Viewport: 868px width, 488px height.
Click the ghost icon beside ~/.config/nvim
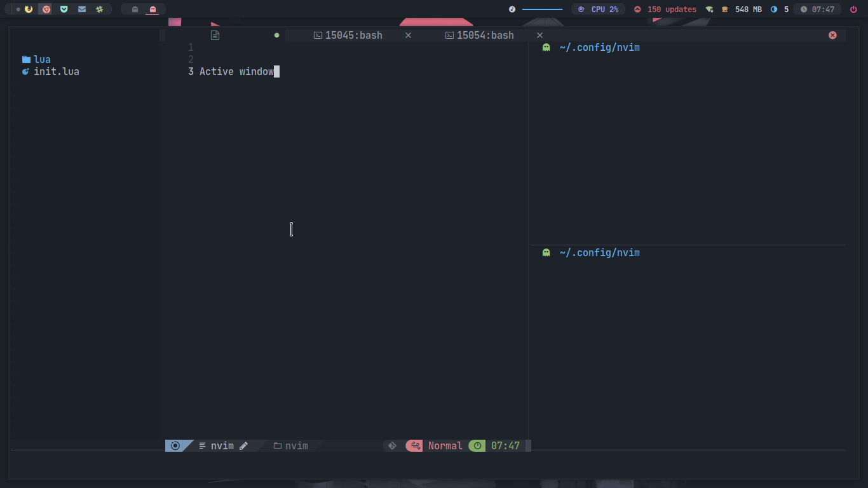(x=546, y=47)
